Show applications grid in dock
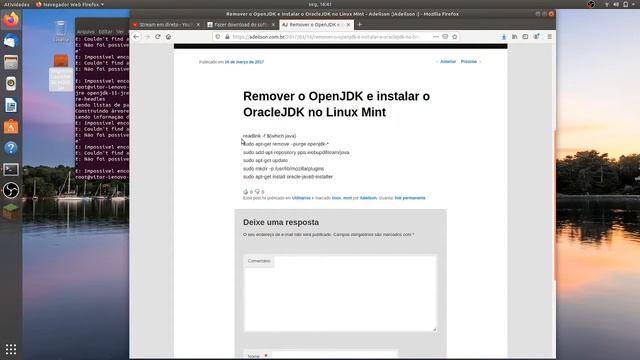The width and height of the screenshot is (640, 360). (11, 349)
